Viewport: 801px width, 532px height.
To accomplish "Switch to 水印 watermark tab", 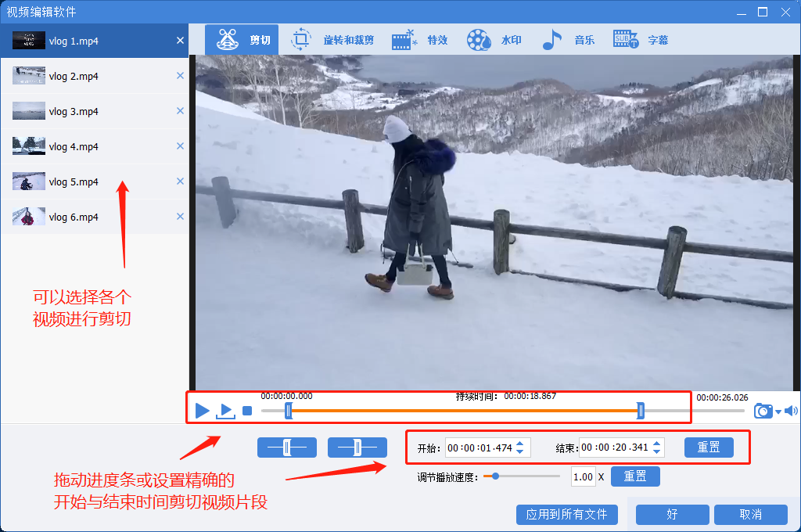I will 494,39.
